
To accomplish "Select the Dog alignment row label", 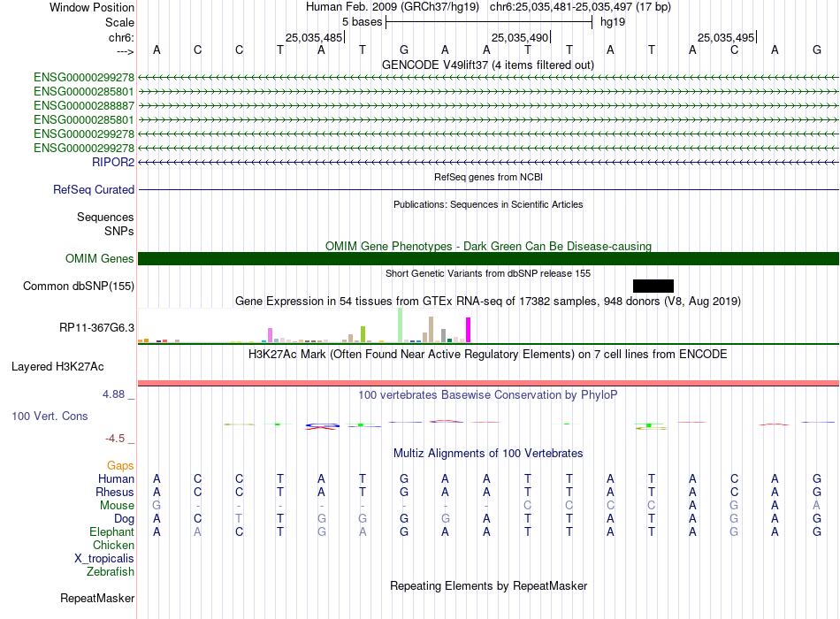I will coord(124,519).
